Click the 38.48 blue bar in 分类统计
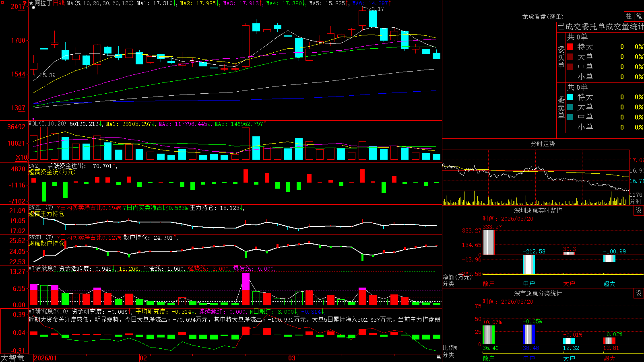The height and width of the screenshot is (362, 644). [x=529, y=334]
